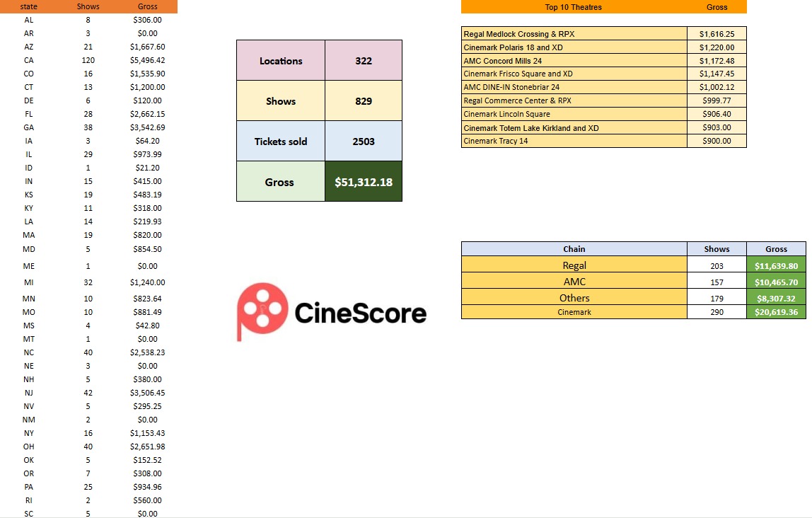Select Cinemark shows count 290
812x518 pixels.
tap(717, 312)
